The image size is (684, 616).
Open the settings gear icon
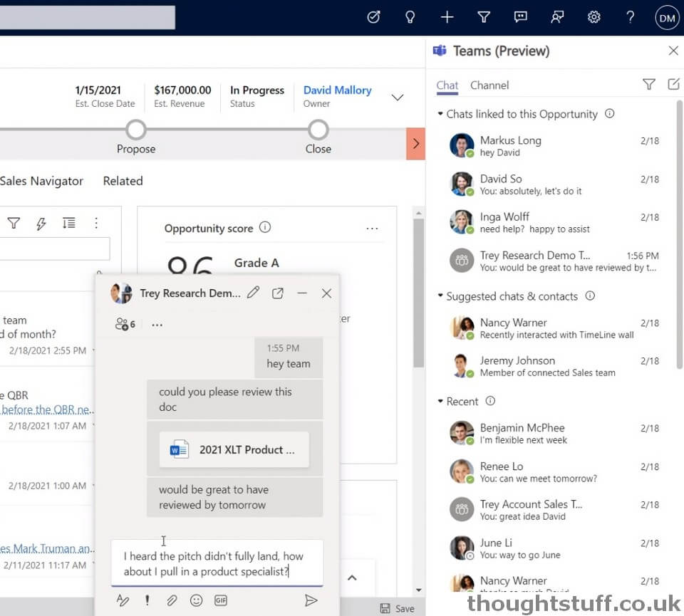click(x=594, y=17)
